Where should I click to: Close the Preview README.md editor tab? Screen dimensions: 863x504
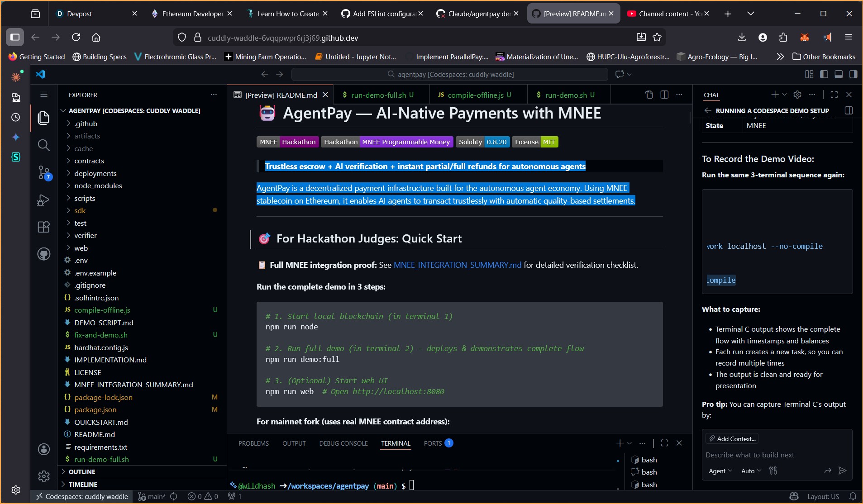point(325,95)
